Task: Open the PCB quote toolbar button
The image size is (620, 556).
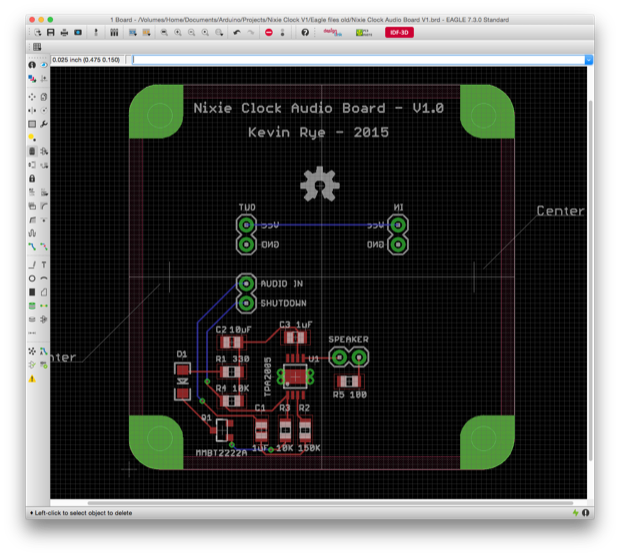Action: pos(364,32)
